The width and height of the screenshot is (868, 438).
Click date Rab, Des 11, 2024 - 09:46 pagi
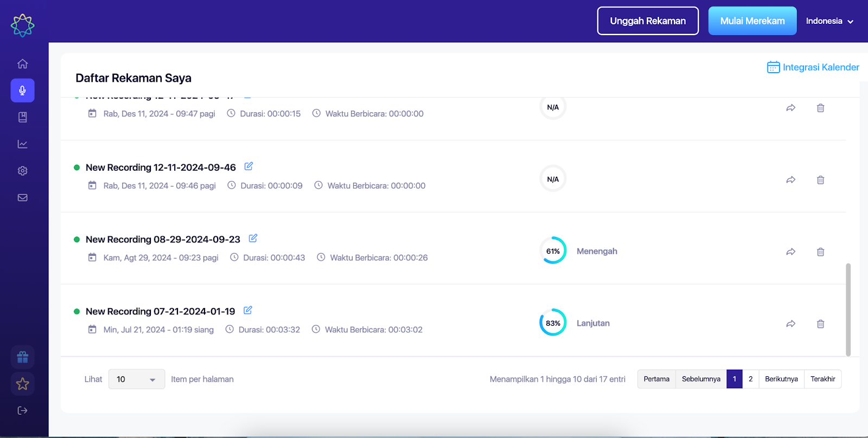(159, 185)
